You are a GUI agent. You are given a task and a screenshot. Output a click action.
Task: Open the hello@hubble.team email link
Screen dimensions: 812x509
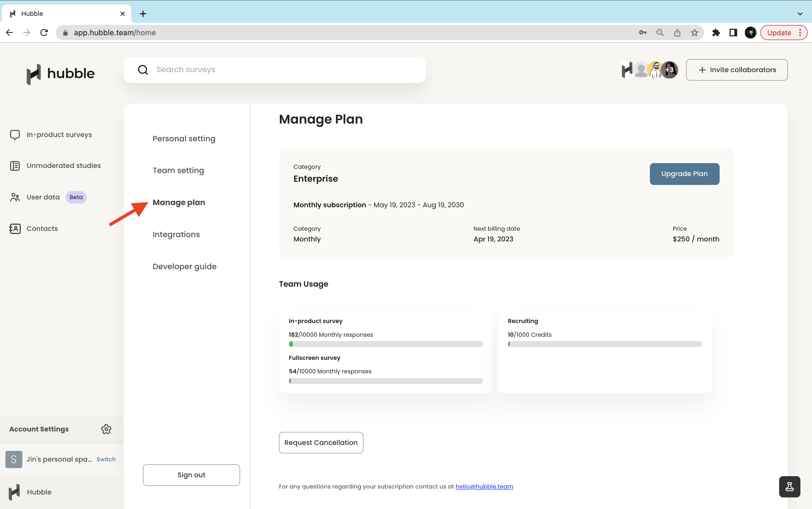(x=484, y=486)
